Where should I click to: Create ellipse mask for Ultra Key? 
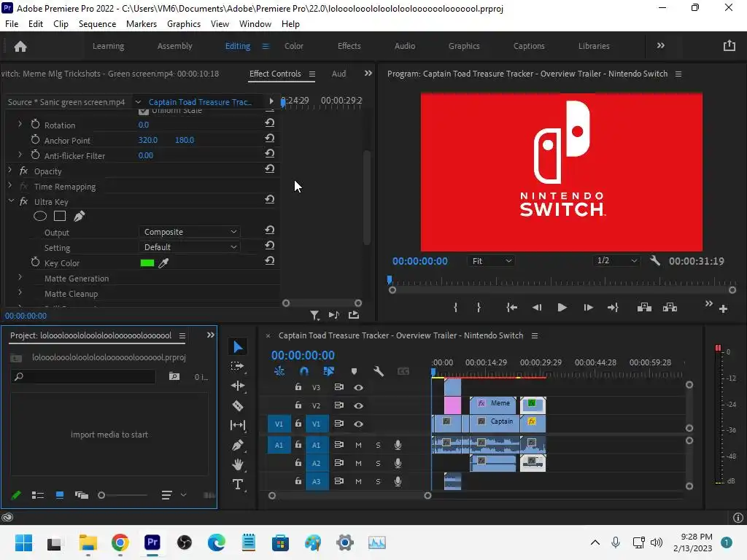40,217
